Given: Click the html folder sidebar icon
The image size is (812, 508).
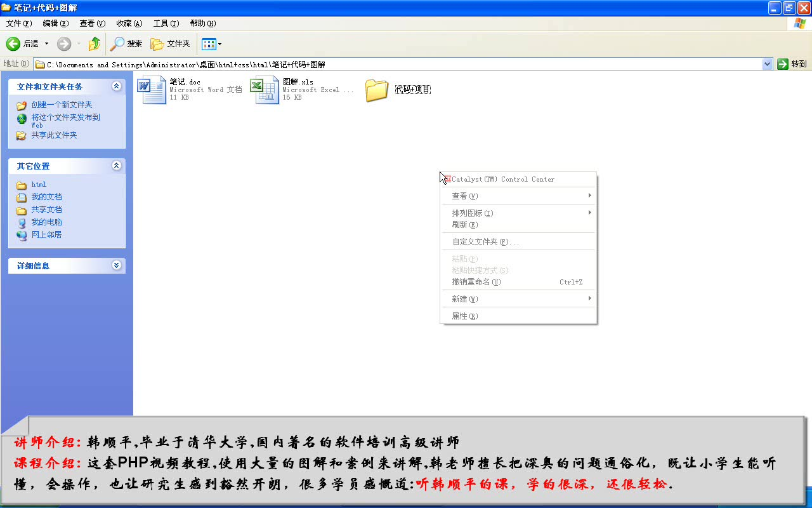Looking at the screenshot, I should point(22,184).
